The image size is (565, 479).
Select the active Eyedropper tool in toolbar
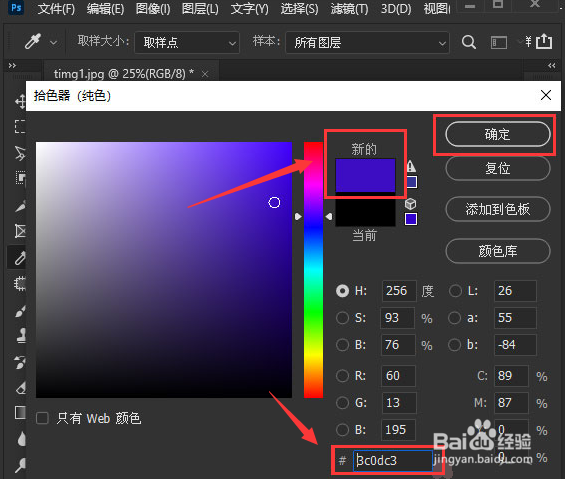(20, 258)
